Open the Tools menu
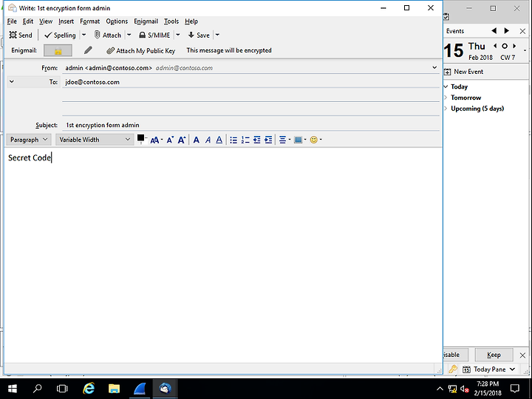532x399 pixels. (x=171, y=21)
